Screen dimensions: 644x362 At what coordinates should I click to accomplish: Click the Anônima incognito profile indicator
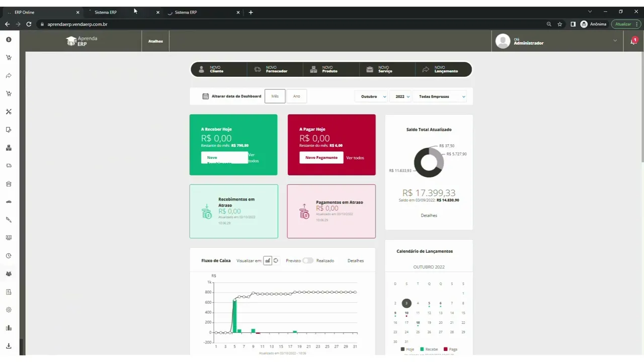(x=593, y=24)
